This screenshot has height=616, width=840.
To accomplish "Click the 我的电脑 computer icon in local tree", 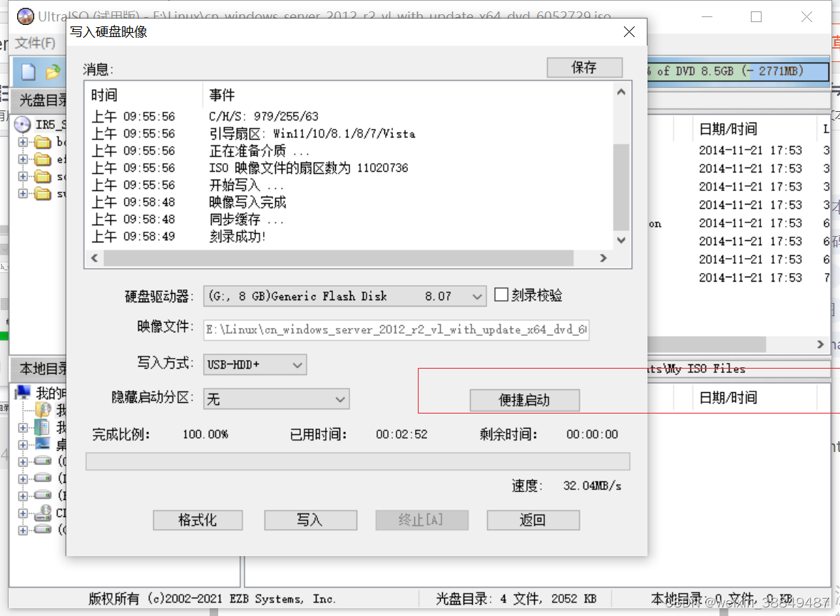I will [23, 392].
